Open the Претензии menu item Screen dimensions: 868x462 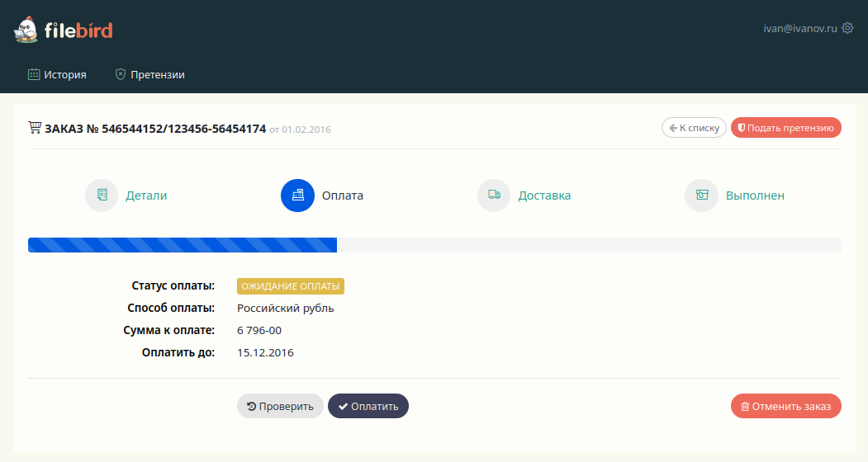pos(157,74)
